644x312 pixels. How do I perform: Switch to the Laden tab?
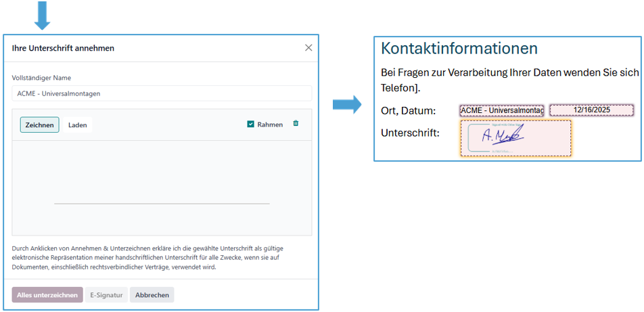coord(78,125)
